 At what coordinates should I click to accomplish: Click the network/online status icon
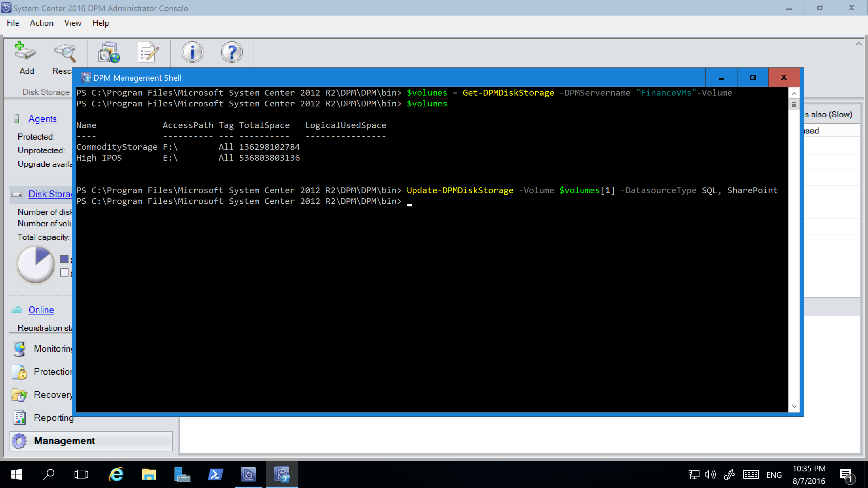click(692, 474)
